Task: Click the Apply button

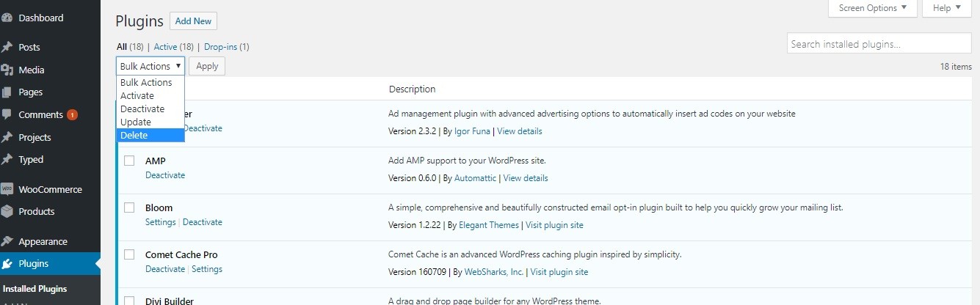Action: 207,66
